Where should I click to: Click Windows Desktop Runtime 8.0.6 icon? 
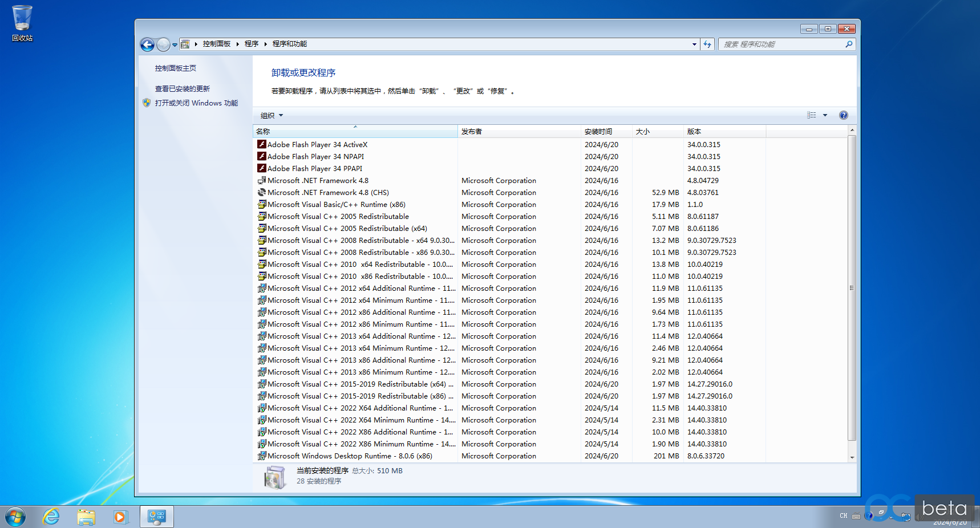(x=262, y=456)
